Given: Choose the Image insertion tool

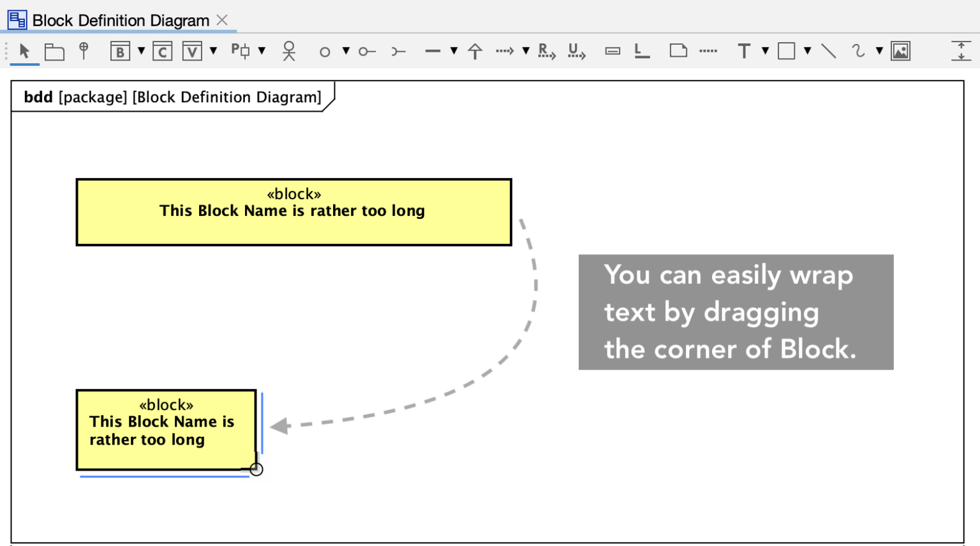Looking at the screenshot, I should [900, 51].
